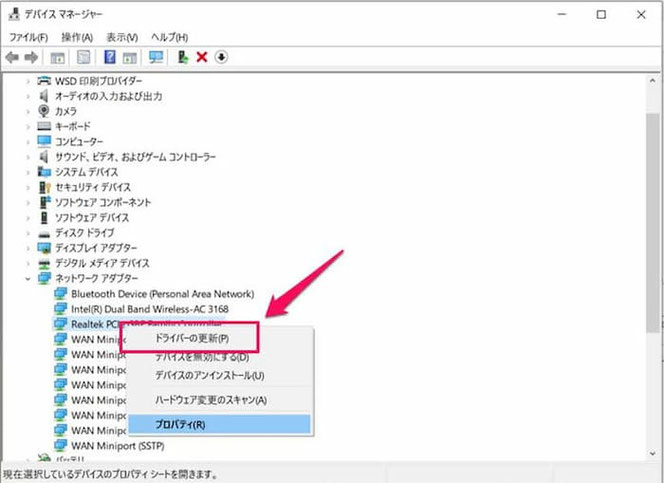Click the カメラ webcam icon
This screenshot has width=664, height=483.
[44, 111]
